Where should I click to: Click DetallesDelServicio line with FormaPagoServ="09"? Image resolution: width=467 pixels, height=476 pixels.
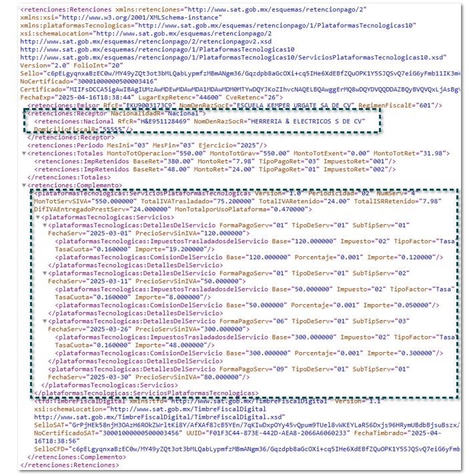[x=229, y=369]
